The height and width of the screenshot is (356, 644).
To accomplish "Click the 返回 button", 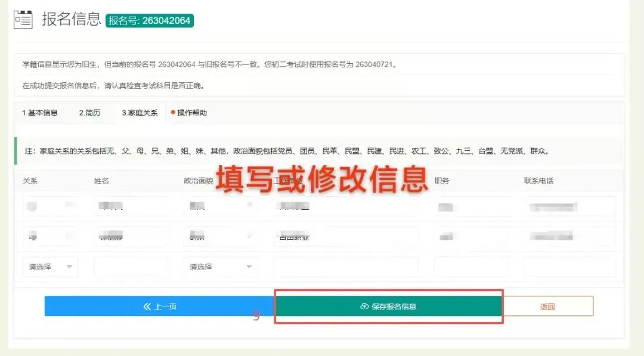I will coord(547,306).
